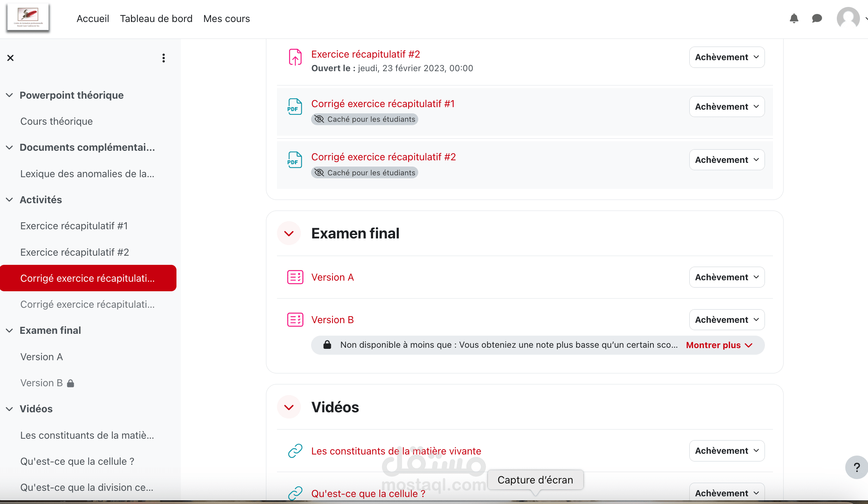Open Achèvement dropdown for Corrigé exercice récapitulatif #2
Screen dimensions: 868x504
pos(727,160)
